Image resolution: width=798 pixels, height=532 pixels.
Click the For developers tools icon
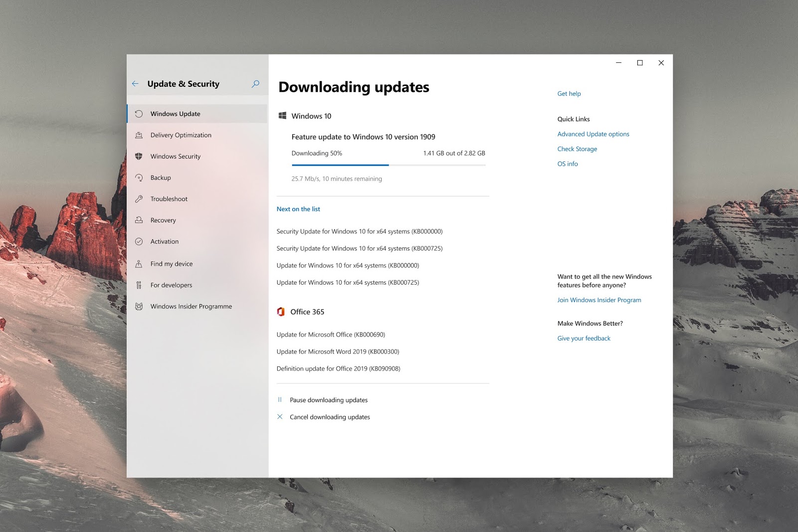coord(139,285)
